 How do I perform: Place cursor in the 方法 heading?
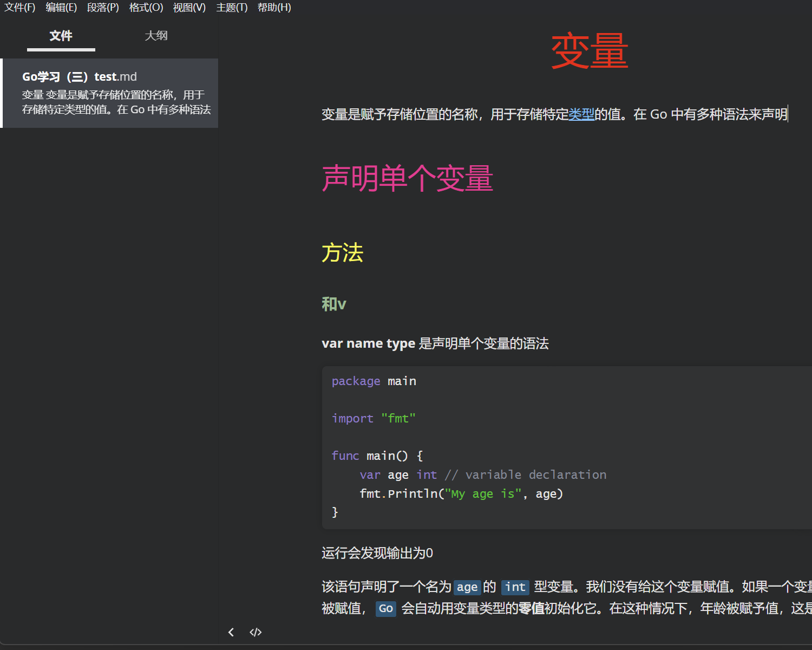coord(343,253)
